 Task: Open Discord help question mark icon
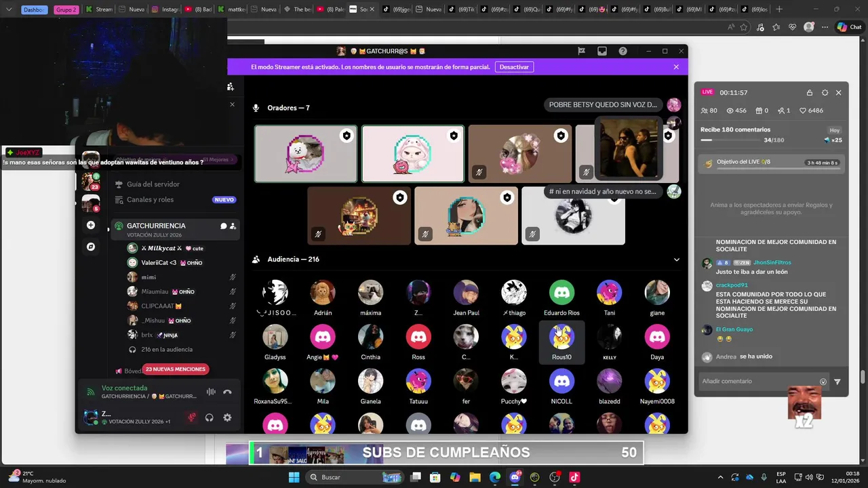point(623,51)
